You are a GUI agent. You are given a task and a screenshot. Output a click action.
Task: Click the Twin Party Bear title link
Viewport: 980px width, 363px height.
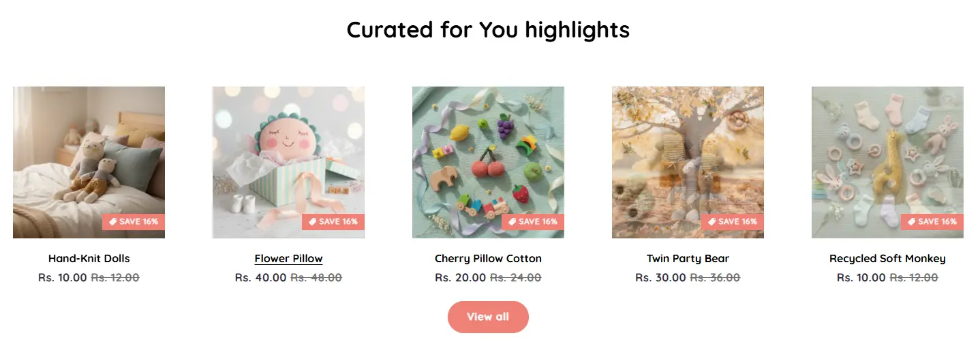[x=688, y=259]
